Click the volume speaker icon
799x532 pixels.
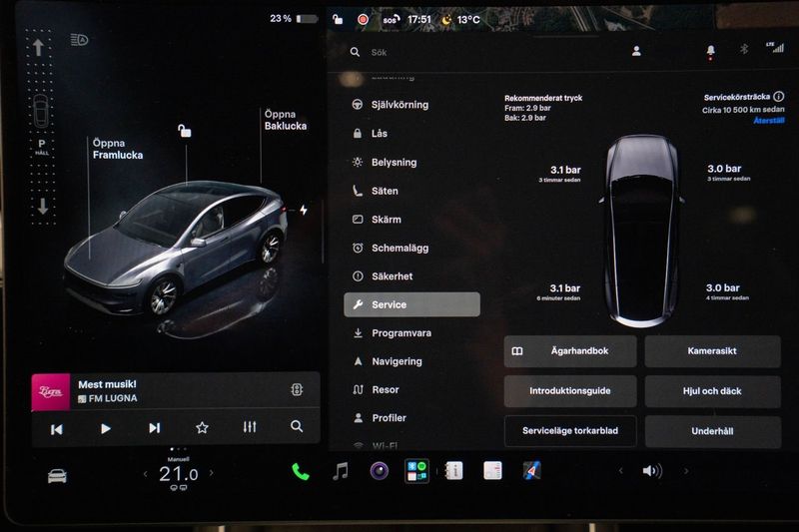click(652, 471)
